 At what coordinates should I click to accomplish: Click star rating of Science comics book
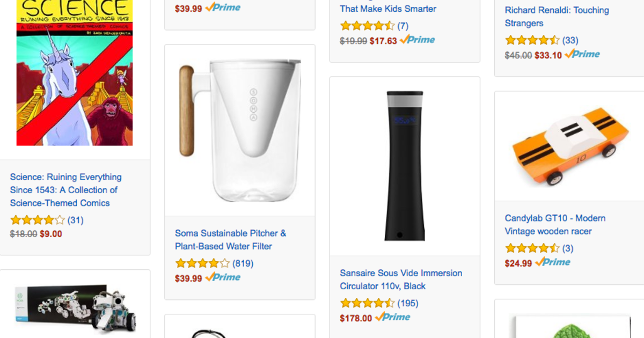click(x=38, y=220)
